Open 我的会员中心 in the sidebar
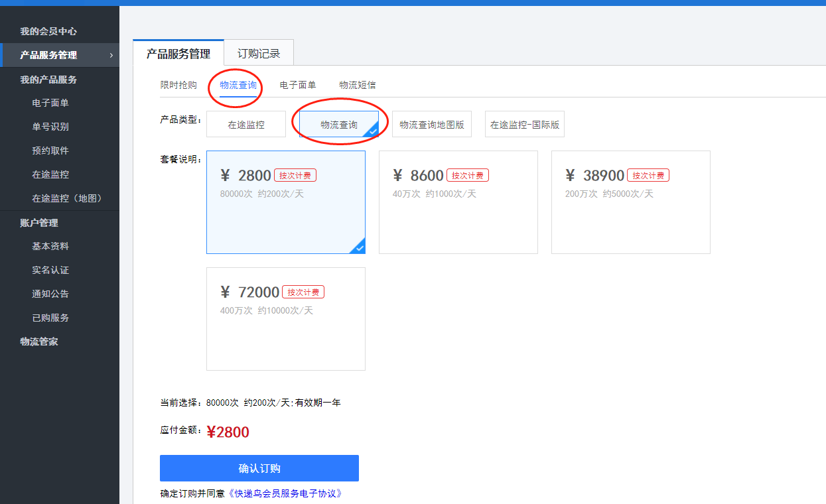This screenshot has height=504, width=826. (48, 31)
